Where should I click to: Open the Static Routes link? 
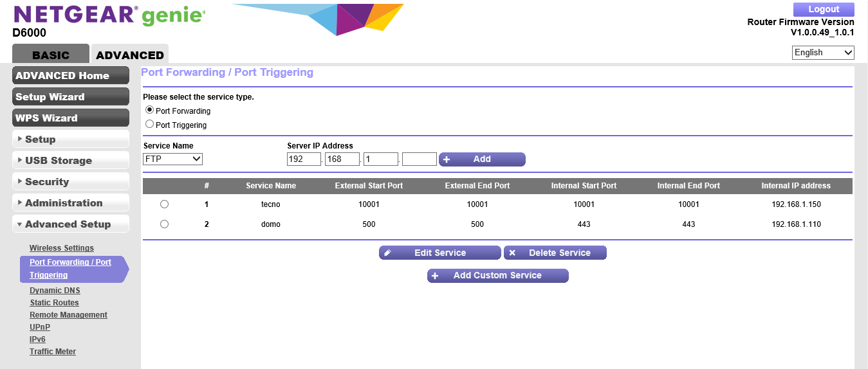(x=54, y=303)
